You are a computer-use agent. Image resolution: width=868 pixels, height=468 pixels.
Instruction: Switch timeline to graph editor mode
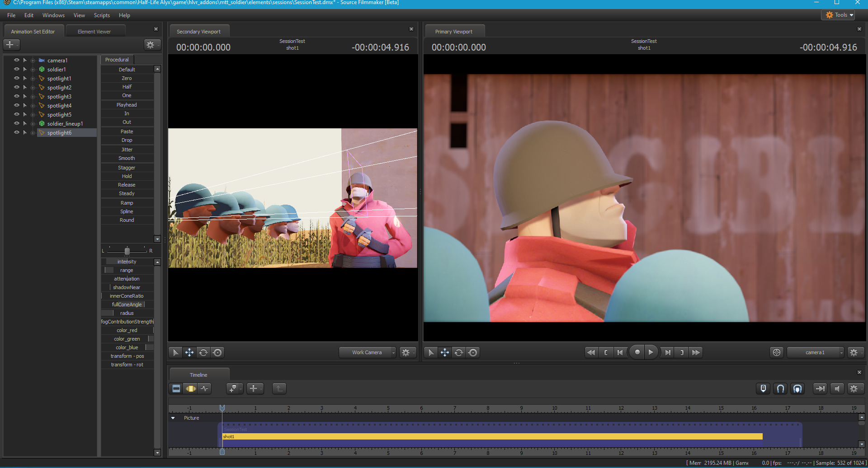(205, 388)
